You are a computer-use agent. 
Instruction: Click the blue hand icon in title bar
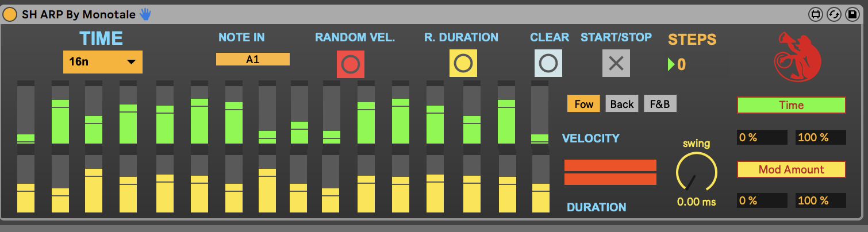click(145, 14)
